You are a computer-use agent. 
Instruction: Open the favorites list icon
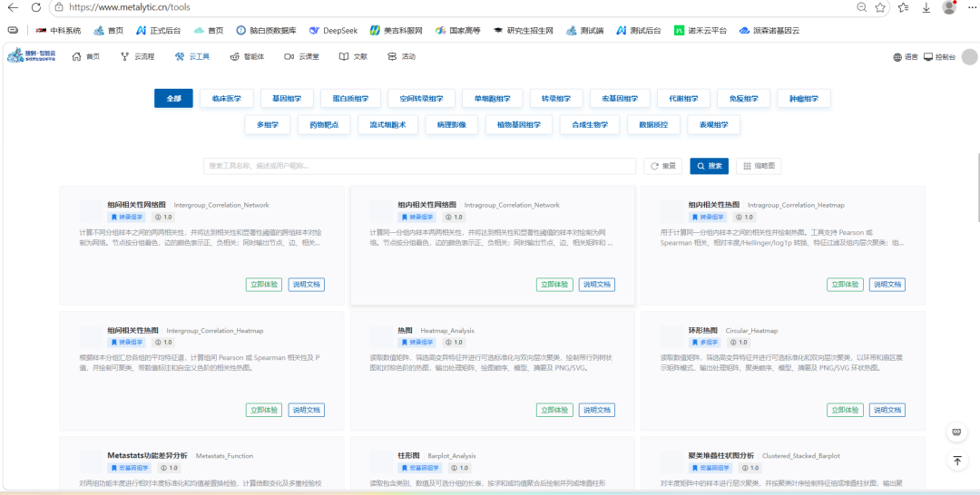(903, 7)
